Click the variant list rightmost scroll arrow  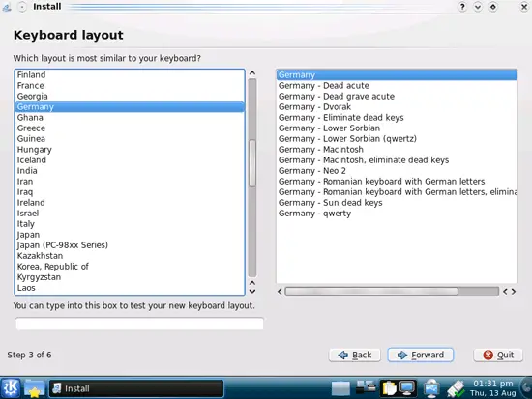point(514,291)
